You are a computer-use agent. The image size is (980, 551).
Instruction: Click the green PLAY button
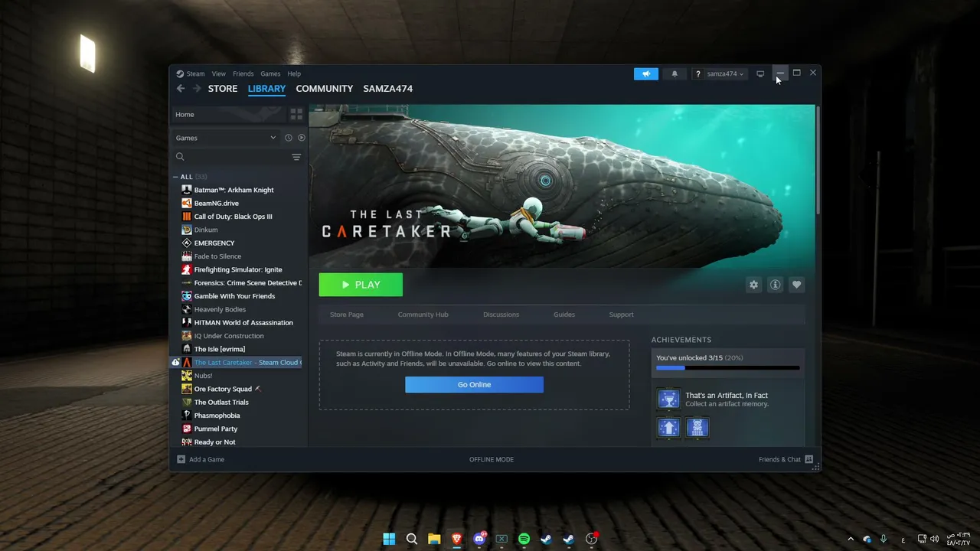pos(361,285)
